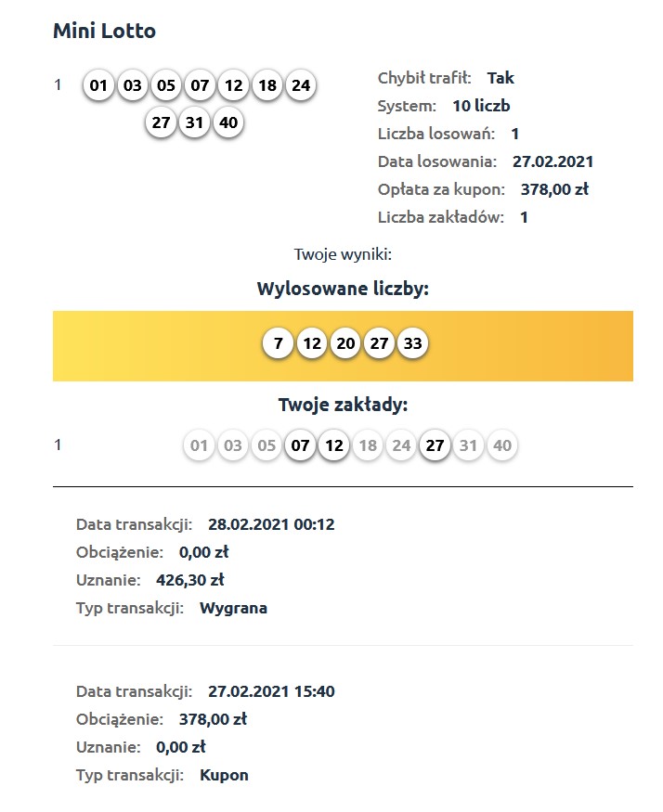Click the Wylosowane liczby heading
Viewport: 663px width, 812px height.
[343, 289]
